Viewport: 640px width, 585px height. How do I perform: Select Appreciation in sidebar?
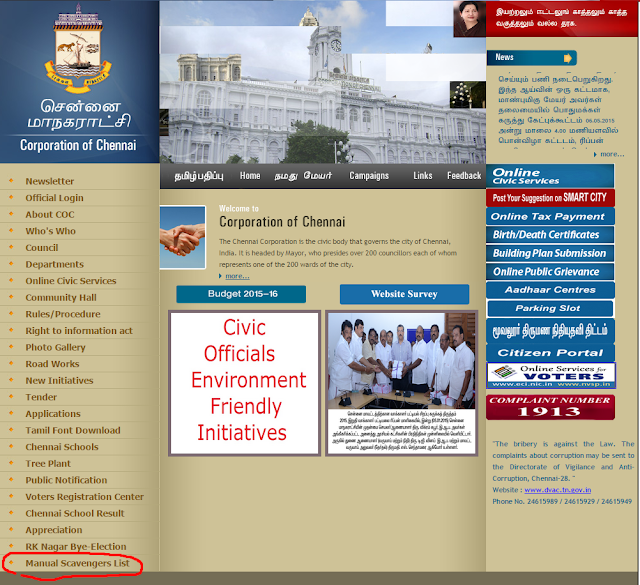[x=53, y=530]
